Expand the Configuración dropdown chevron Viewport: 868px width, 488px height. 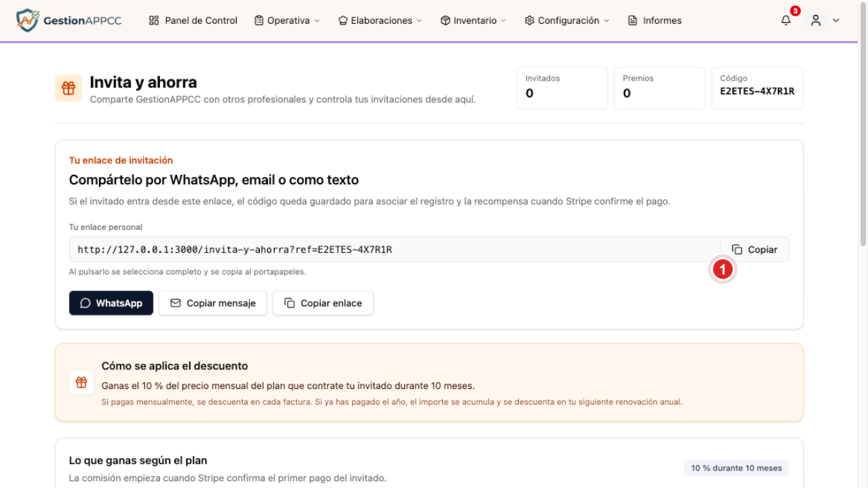[x=606, y=21]
